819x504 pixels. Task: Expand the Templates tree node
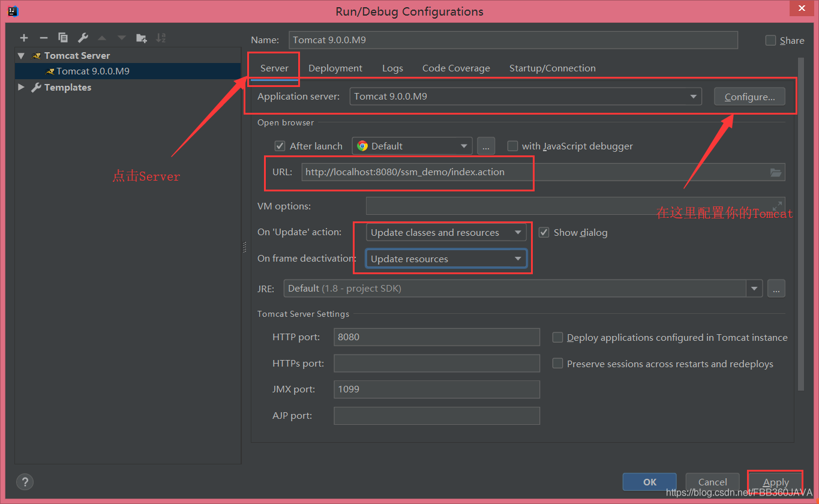(22, 87)
